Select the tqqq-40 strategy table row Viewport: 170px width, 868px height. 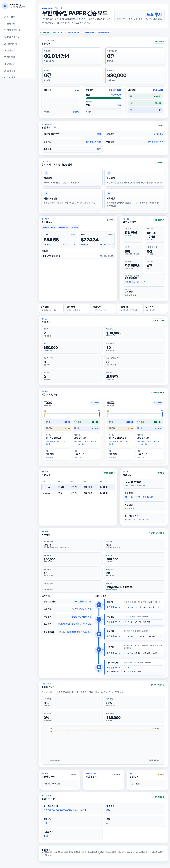[x=78, y=487]
